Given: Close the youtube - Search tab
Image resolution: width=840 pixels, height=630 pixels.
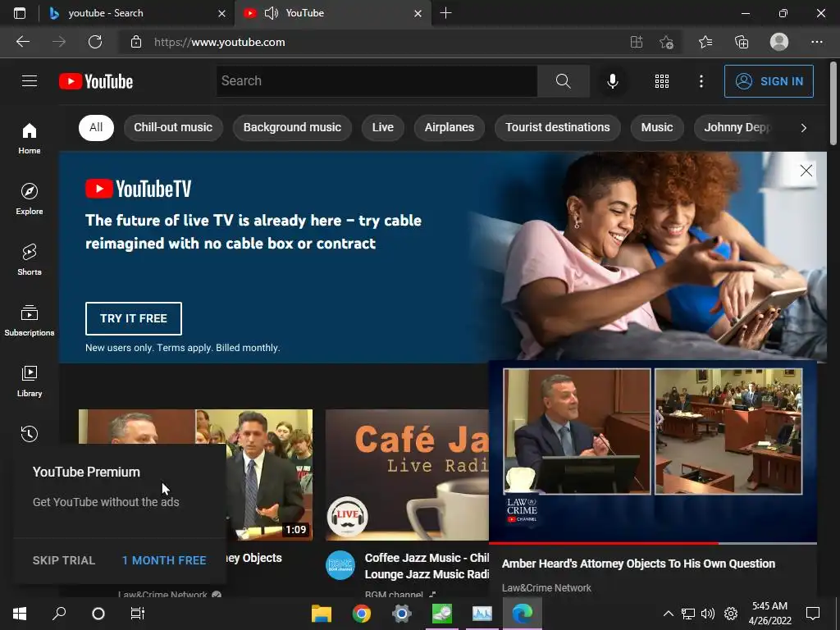Looking at the screenshot, I should (221, 13).
